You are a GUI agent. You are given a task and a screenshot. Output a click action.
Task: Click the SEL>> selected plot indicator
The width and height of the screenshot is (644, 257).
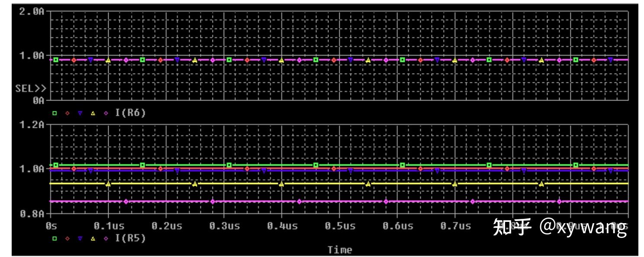pyautogui.click(x=31, y=88)
